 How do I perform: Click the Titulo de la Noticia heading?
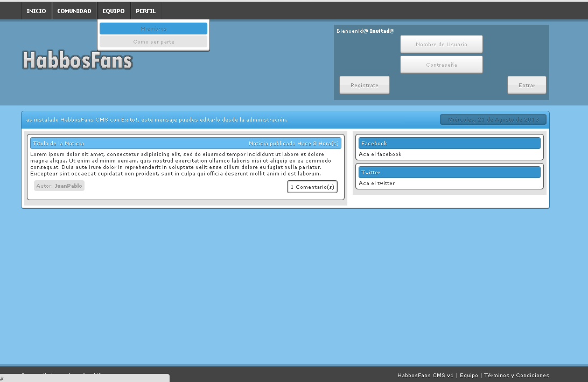59,143
